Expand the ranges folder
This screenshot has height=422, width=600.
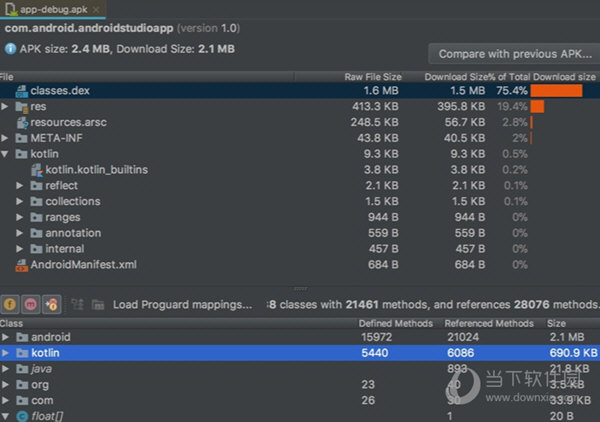pyautogui.click(x=20, y=217)
